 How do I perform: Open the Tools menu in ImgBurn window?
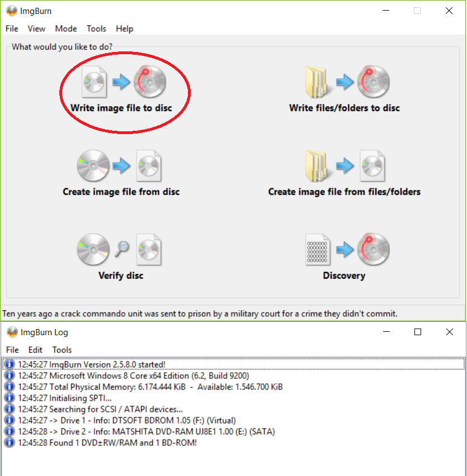pos(96,29)
